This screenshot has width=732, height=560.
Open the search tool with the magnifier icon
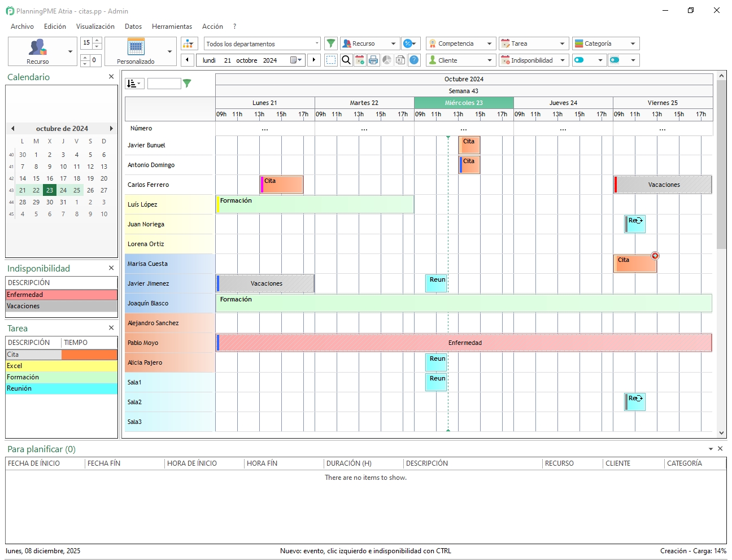(346, 60)
